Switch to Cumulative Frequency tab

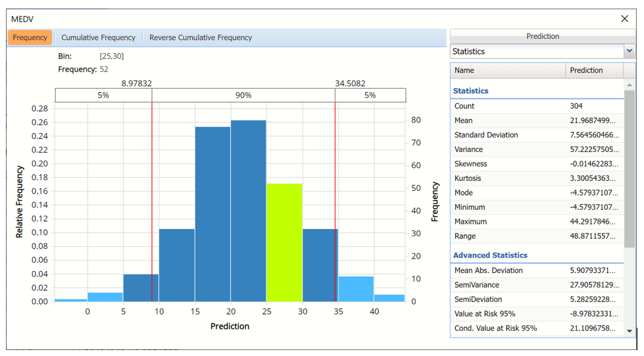click(x=98, y=38)
